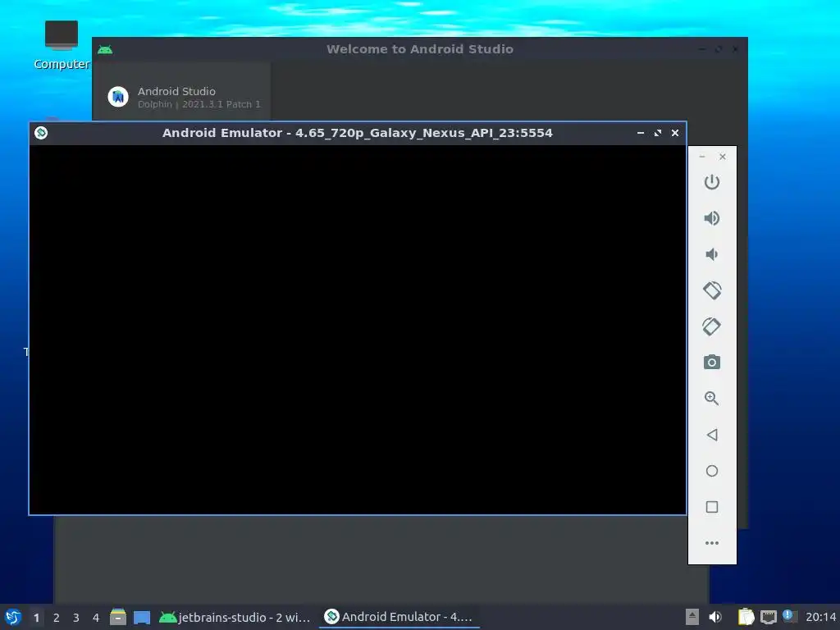The width and height of the screenshot is (840, 630).
Task: Close the Android Emulator window
Action: [675, 133]
